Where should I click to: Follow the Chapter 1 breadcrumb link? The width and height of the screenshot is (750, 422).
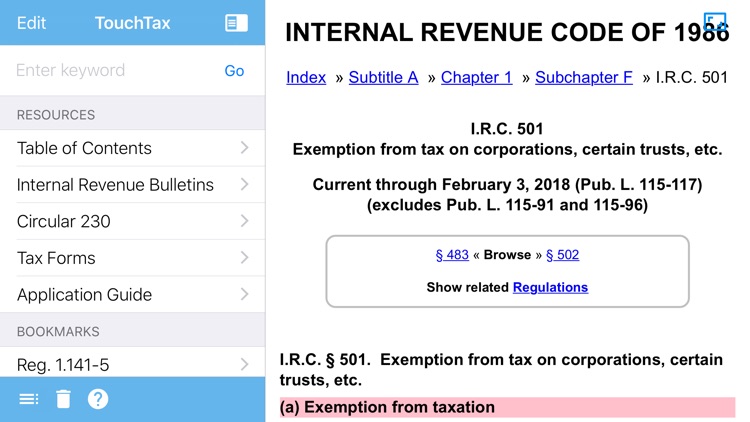click(x=476, y=77)
